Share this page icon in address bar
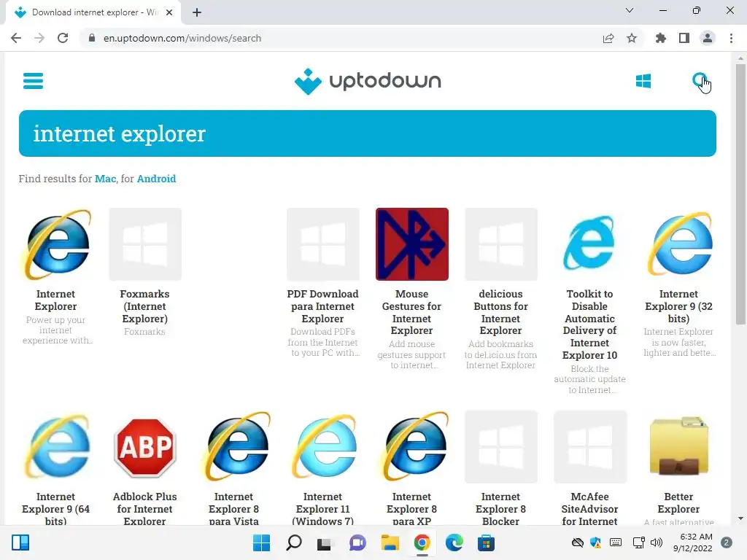 pos(608,38)
